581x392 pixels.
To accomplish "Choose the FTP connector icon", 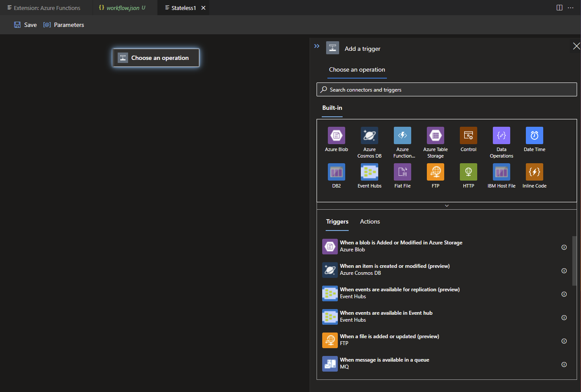I will point(436,172).
